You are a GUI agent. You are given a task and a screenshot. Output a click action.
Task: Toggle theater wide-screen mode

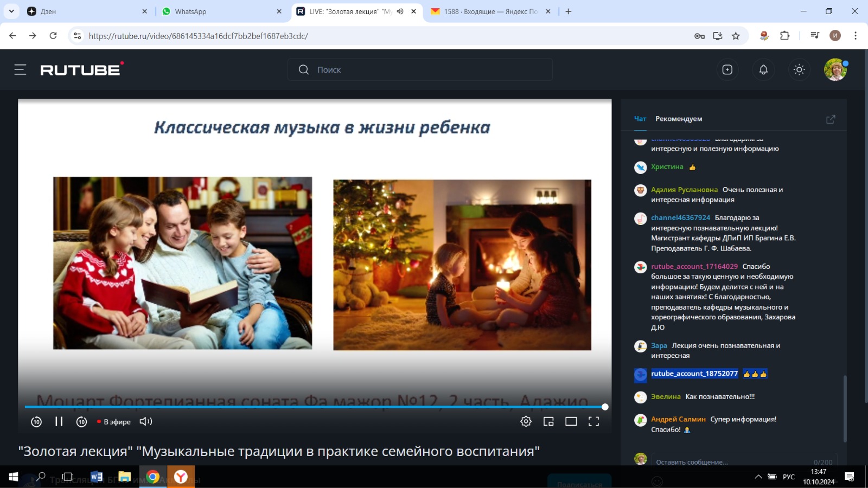[571, 421]
